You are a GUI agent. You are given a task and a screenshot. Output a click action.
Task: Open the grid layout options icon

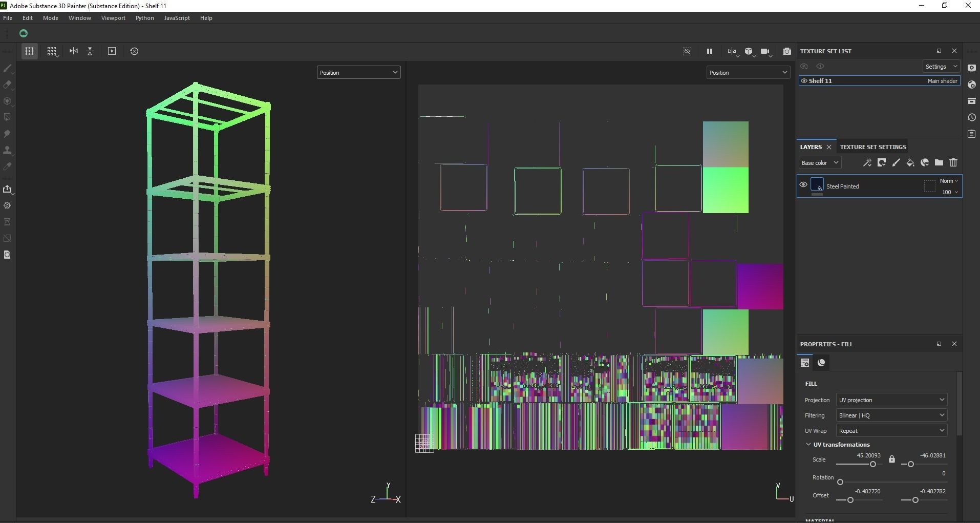pos(52,51)
